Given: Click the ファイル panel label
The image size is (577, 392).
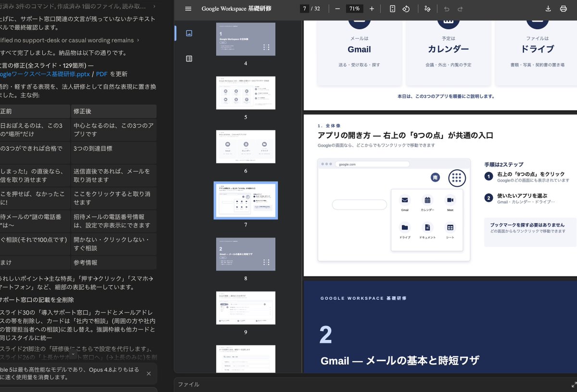Looking at the screenshot, I should pos(188,384).
